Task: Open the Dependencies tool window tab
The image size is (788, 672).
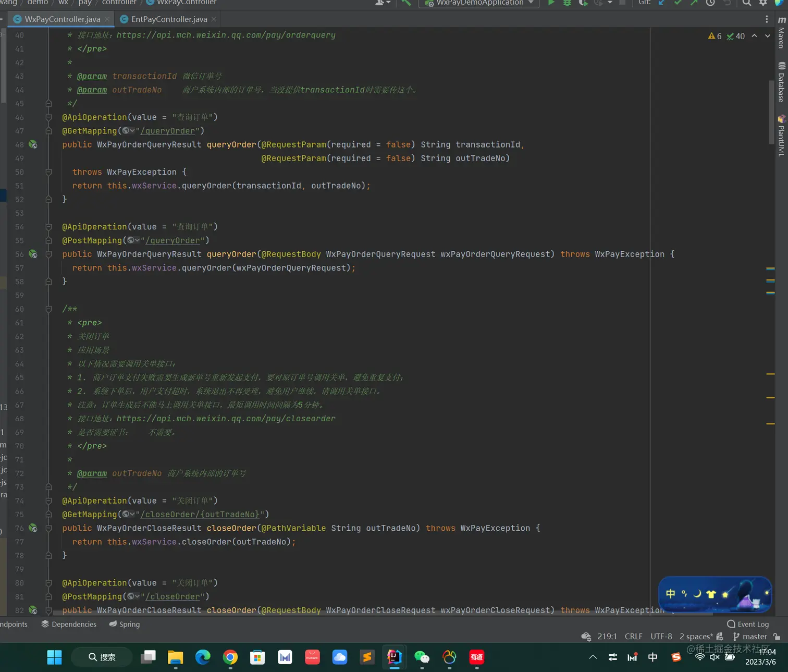Action: pyautogui.click(x=69, y=624)
